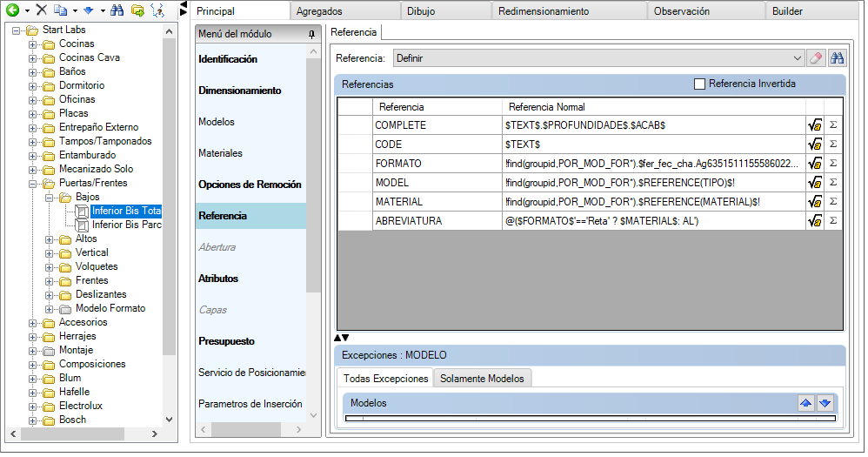Click the sigma icon on the MATERIAL row
The height and width of the screenshot is (457, 868).
click(832, 202)
